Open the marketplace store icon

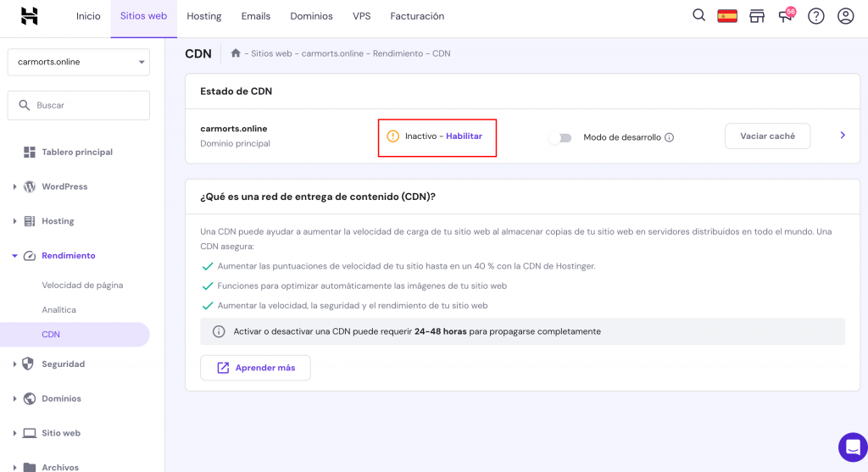(x=757, y=16)
